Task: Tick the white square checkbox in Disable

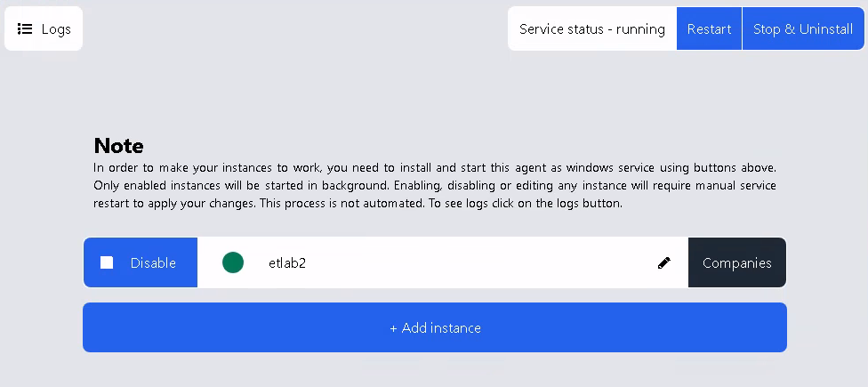Action: (x=107, y=262)
